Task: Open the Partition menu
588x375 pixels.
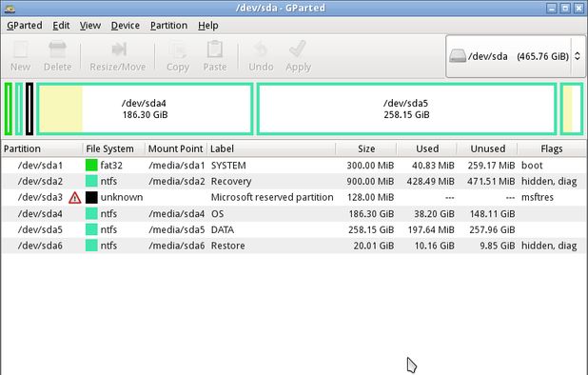Action: [168, 26]
